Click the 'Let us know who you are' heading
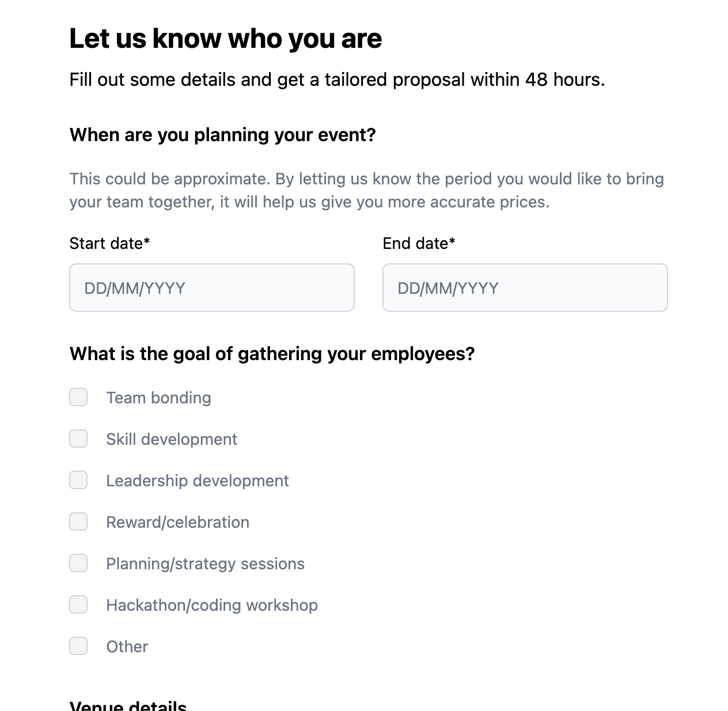Image resolution: width=728 pixels, height=711 pixels. [x=226, y=39]
